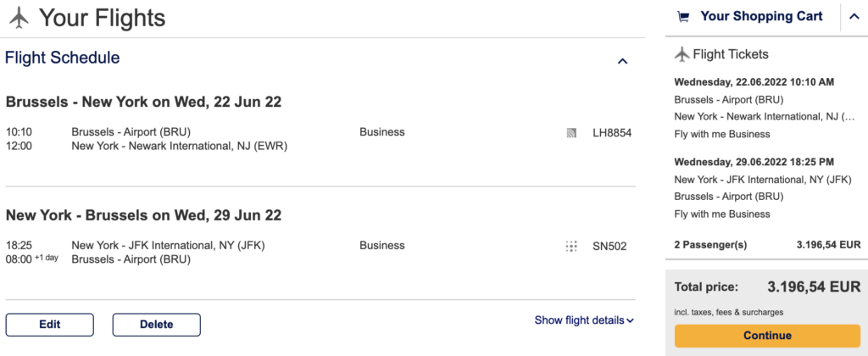This screenshot has height=356, width=868.
Task: Click the airplane icon beside Your Flights
Action: [x=18, y=17]
